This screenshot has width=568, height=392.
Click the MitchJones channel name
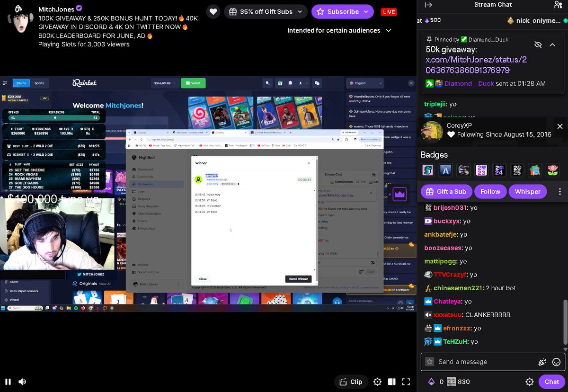coord(56,9)
